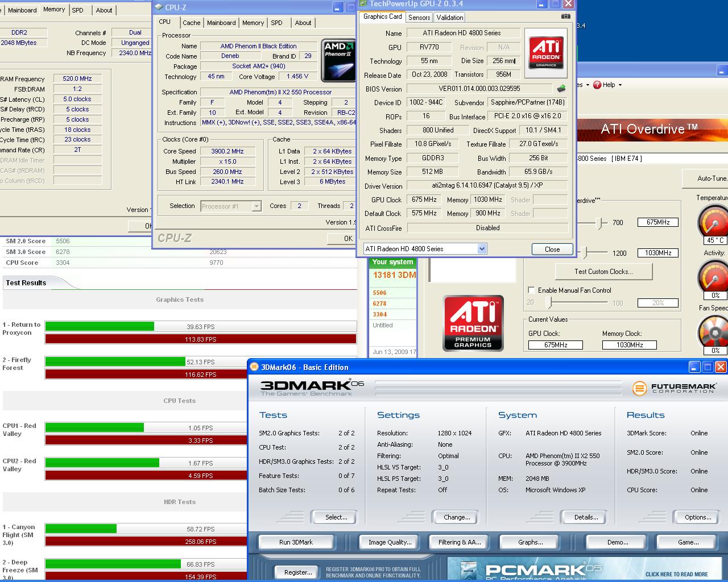Click the Core Speed 3900.2 MHz value
This screenshot has width=728, height=582.
point(227,151)
